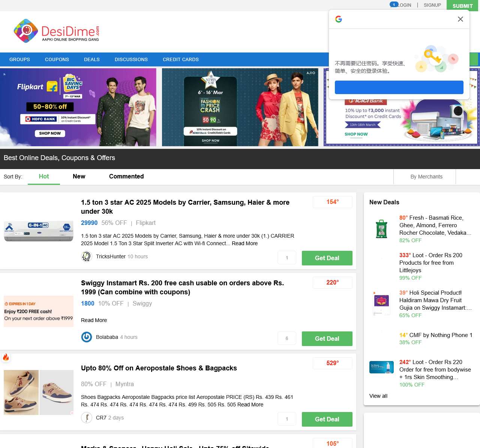This screenshot has height=448, width=480.
Task: Open the CREDIT CARDS menu
Action: tap(181, 60)
